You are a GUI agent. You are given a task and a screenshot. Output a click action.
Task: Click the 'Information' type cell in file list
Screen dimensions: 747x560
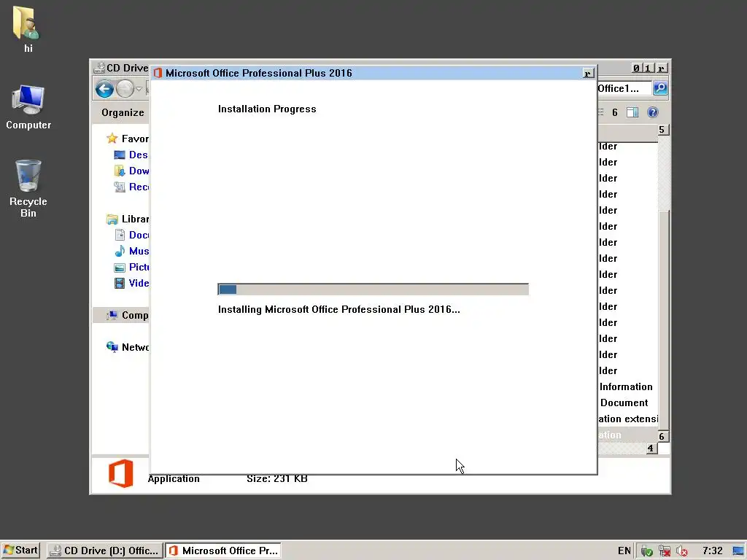coord(626,386)
